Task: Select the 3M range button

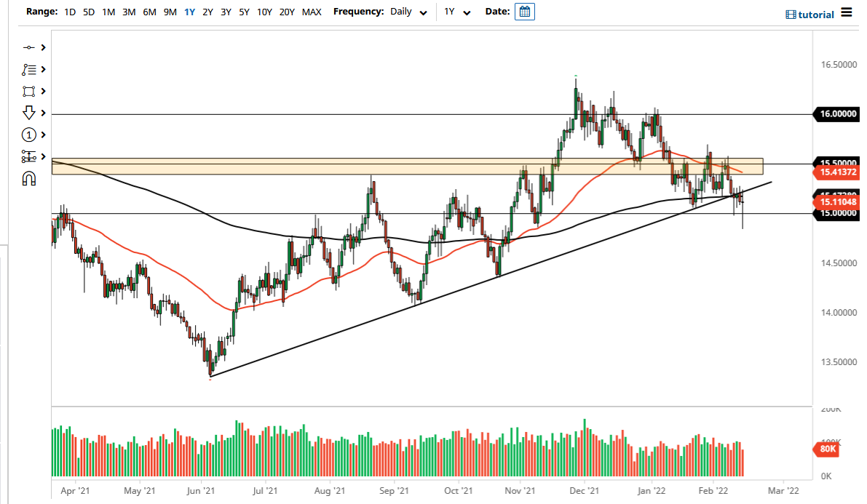Action: [x=128, y=12]
